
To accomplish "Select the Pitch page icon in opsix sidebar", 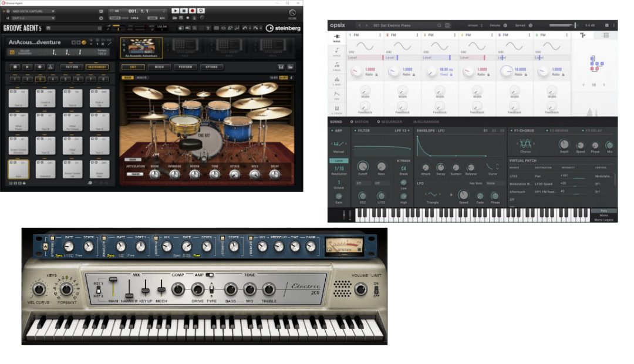I will [x=337, y=52].
